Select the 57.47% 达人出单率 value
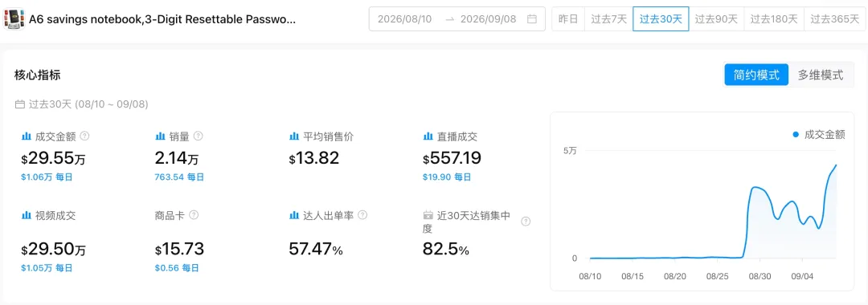 [x=316, y=250]
